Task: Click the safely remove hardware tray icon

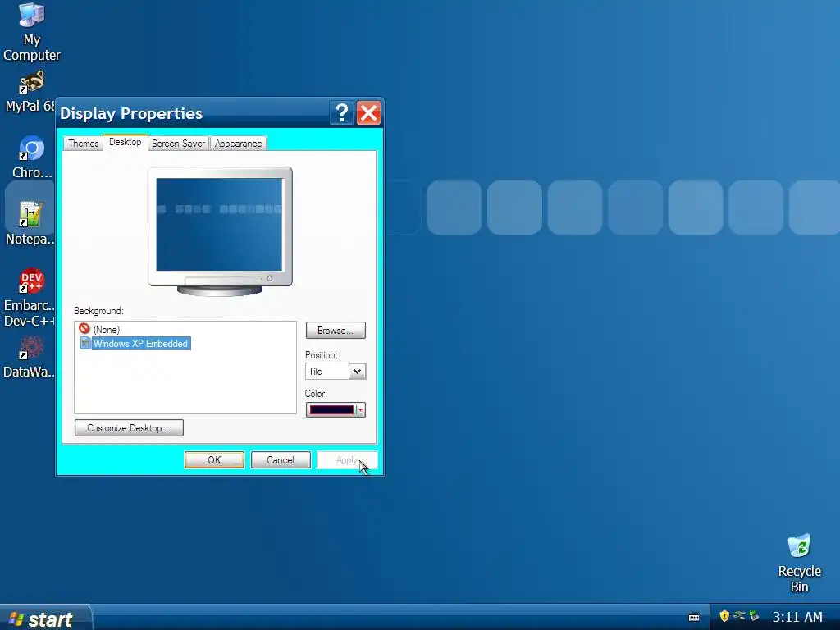Action: [755, 616]
